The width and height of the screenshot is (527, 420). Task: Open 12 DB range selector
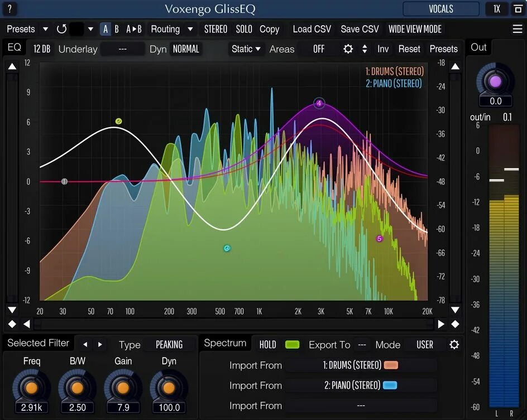pyautogui.click(x=42, y=49)
